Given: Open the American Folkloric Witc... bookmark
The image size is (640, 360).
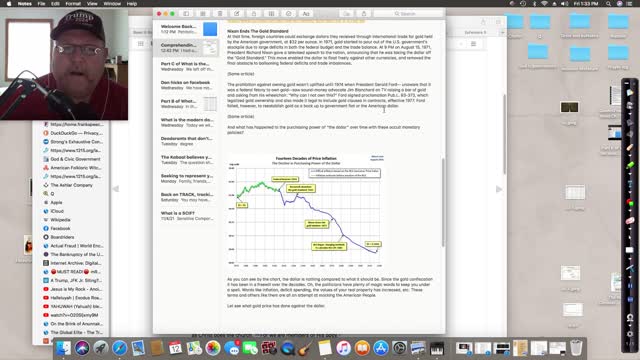Looking at the screenshot, I should point(73,168).
